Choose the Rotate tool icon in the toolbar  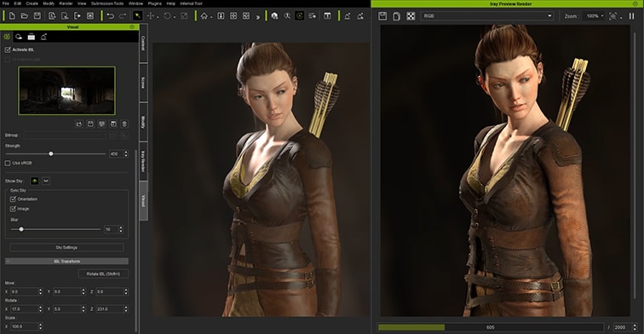pos(167,16)
